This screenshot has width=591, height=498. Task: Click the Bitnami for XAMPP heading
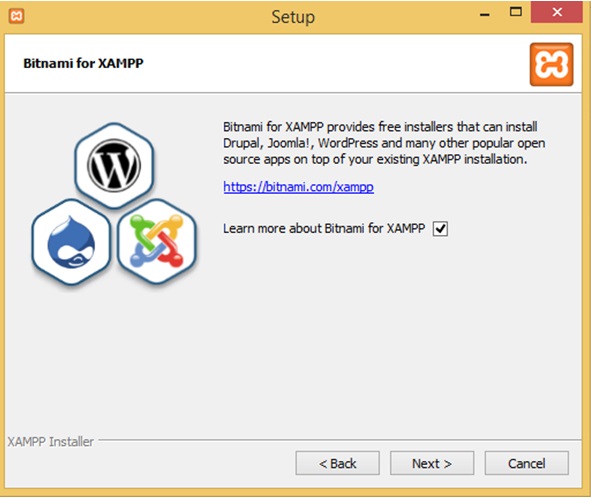[x=83, y=63]
